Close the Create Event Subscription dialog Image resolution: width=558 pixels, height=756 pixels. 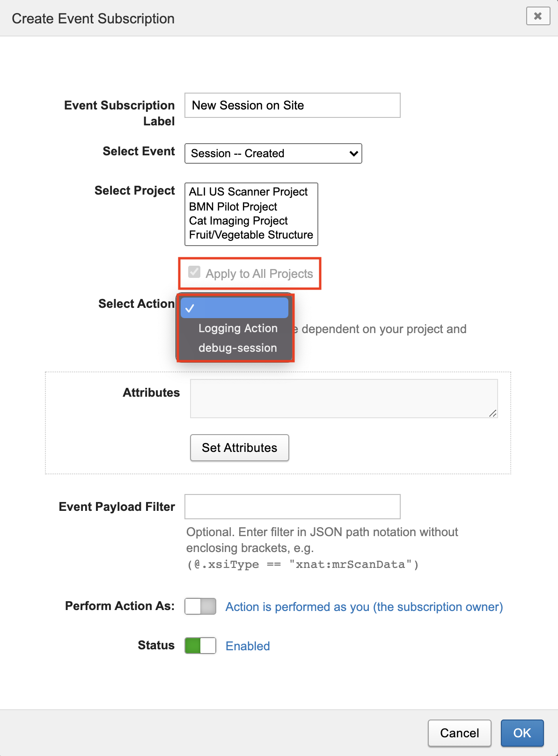(x=537, y=16)
